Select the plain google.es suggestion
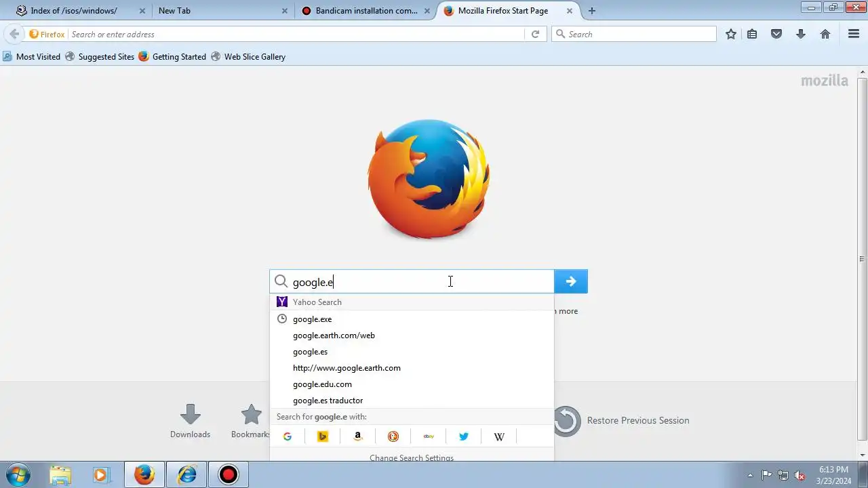The height and width of the screenshot is (488, 868). [x=412, y=351]
